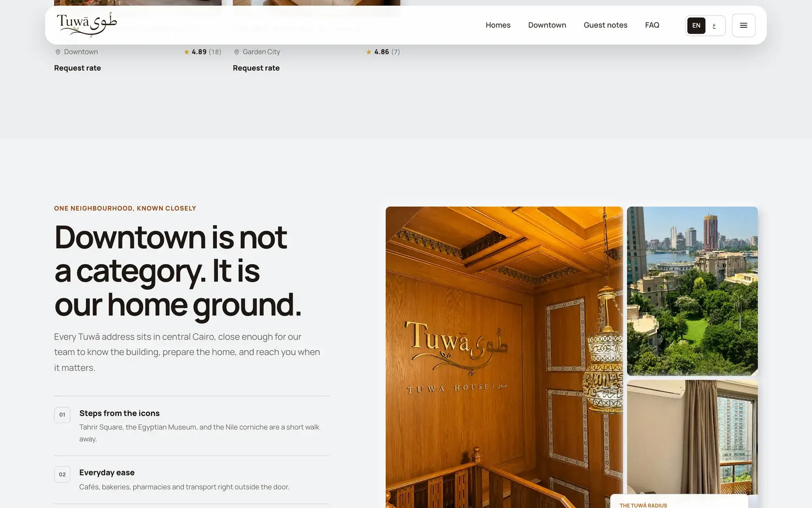Click the Garden City location label
This screenshot has height=508, width=812.
(261, 52)
